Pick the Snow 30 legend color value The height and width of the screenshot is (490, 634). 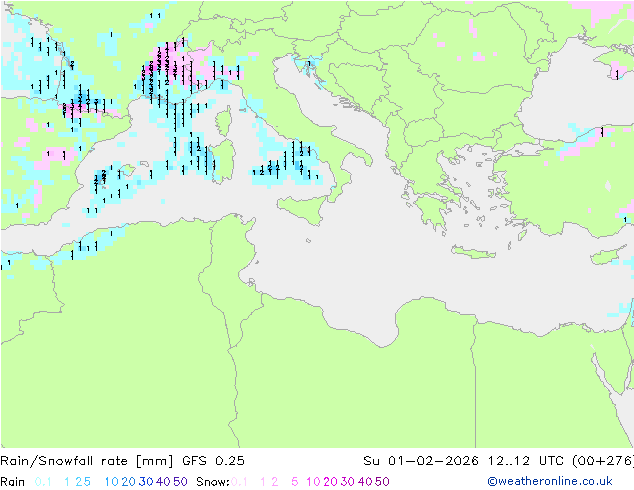pyautogui.click(x=348, y=482)
